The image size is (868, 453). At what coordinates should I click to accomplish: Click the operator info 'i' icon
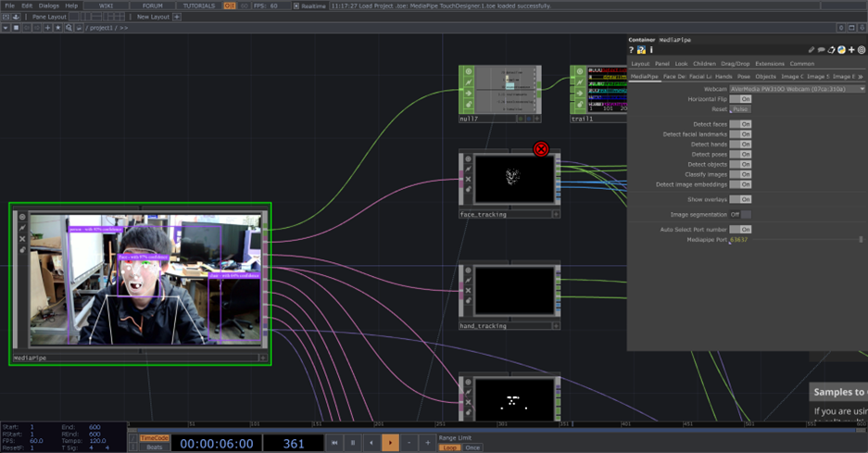coord(651,50)
